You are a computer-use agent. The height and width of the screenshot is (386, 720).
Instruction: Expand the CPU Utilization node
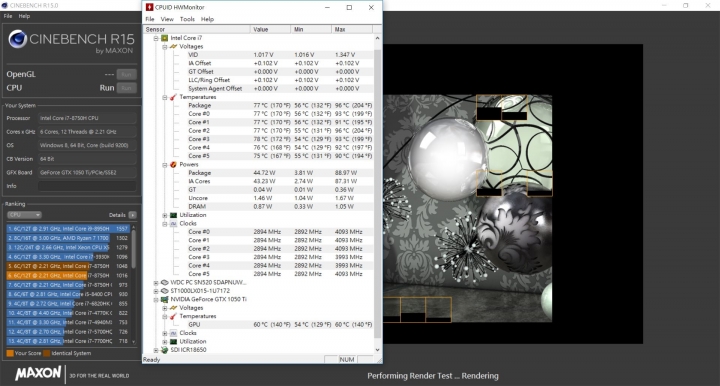point(164,215)
